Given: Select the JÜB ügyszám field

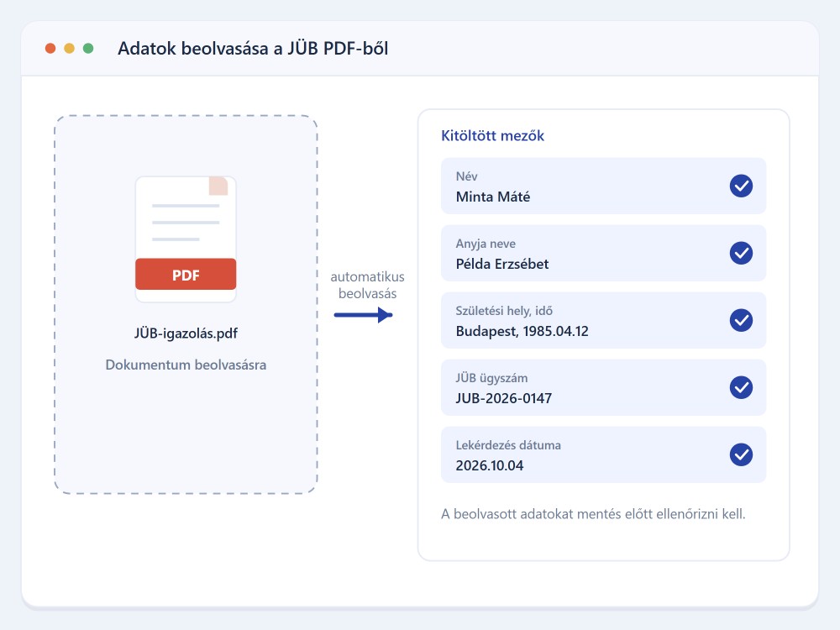Looking at the screenshot, I should (603, 387).
